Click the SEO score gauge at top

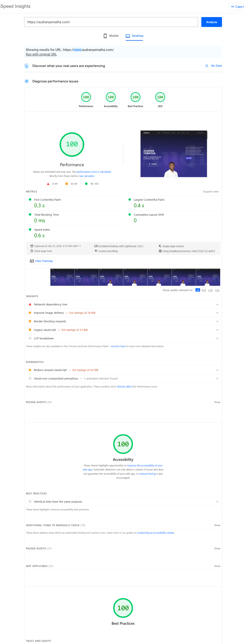point(160,97)
